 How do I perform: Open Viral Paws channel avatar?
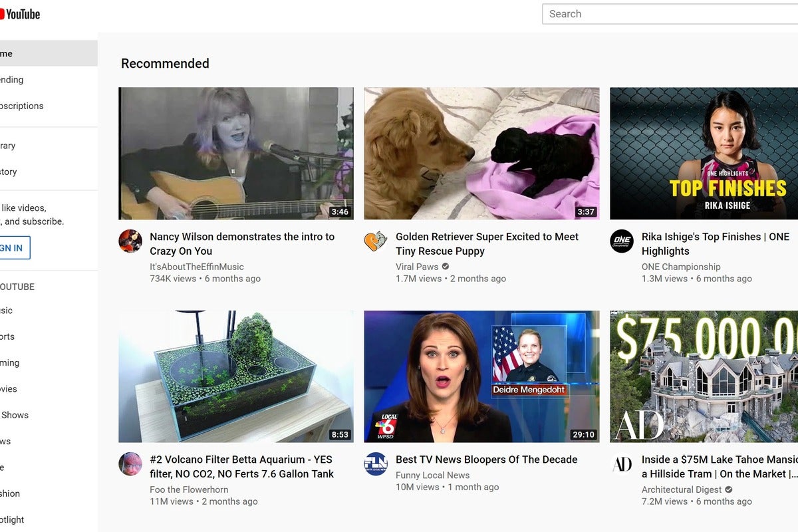tap(376, 241)
